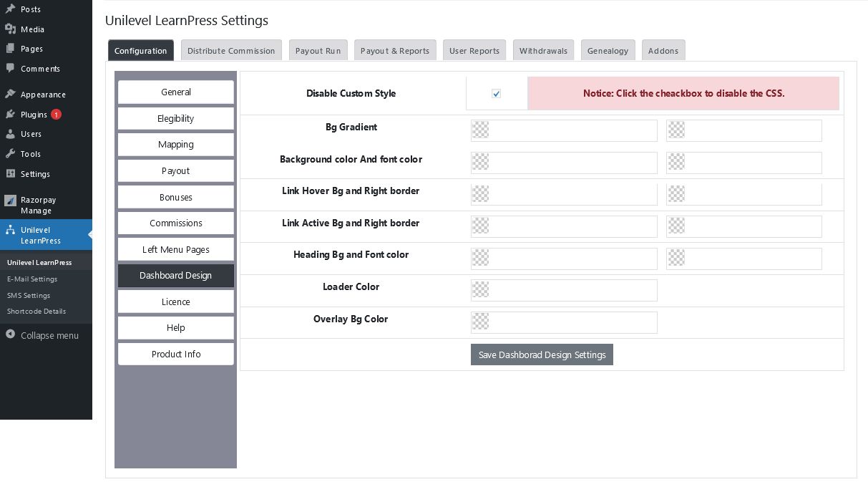
Task: Click Save Dashborad Design Settings button
Action: pyautogui.click(x=542, y=355)
